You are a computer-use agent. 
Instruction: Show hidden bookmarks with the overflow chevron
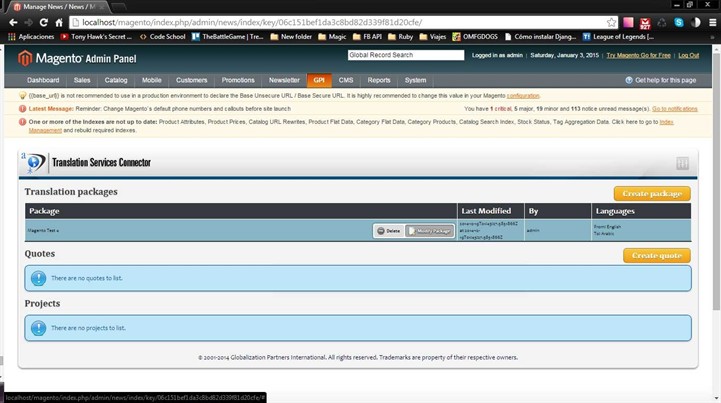click(712, 37)
